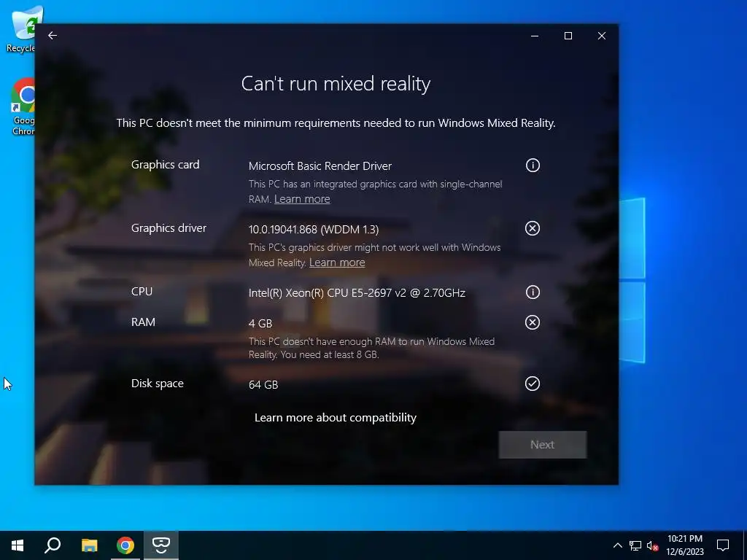Select the '64 GB' disk value
The height and width of the screenshot is (560, 747).
pos(263,385)
